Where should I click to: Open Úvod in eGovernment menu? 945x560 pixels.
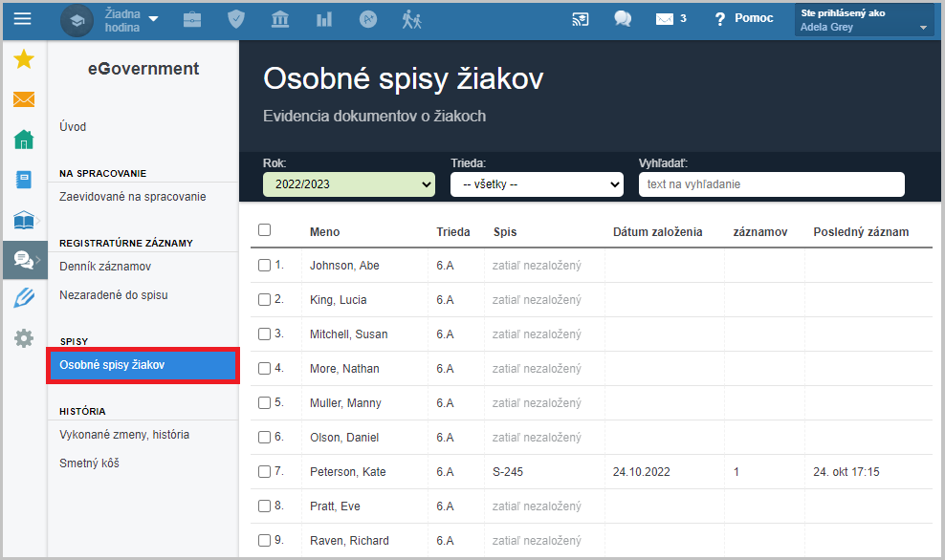point(73,127)
